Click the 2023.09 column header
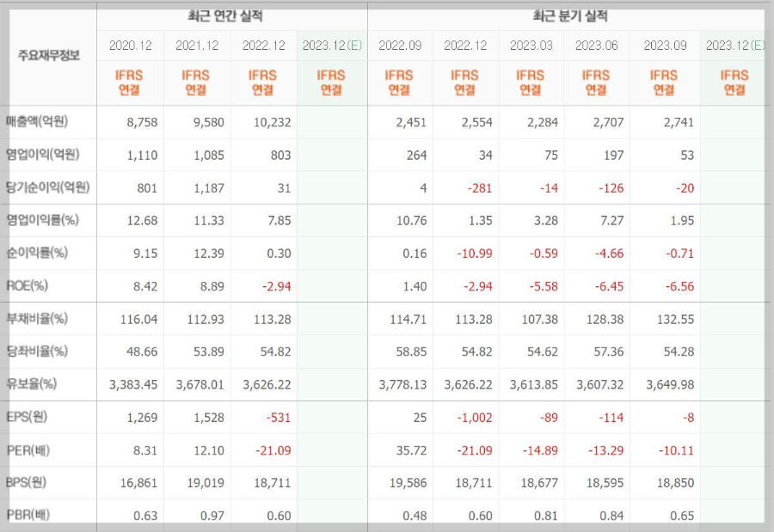This screenshot has width=774, height=532. click(x=665, y=46)
